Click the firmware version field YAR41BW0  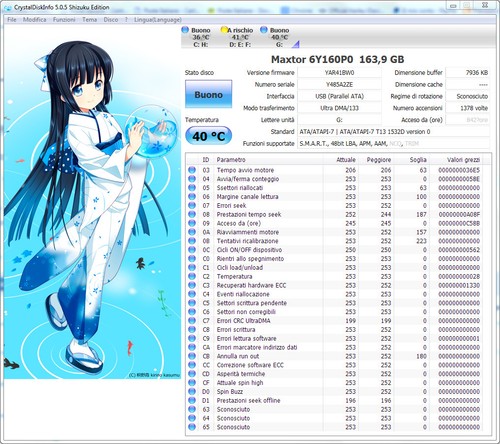tap(339, 73)
